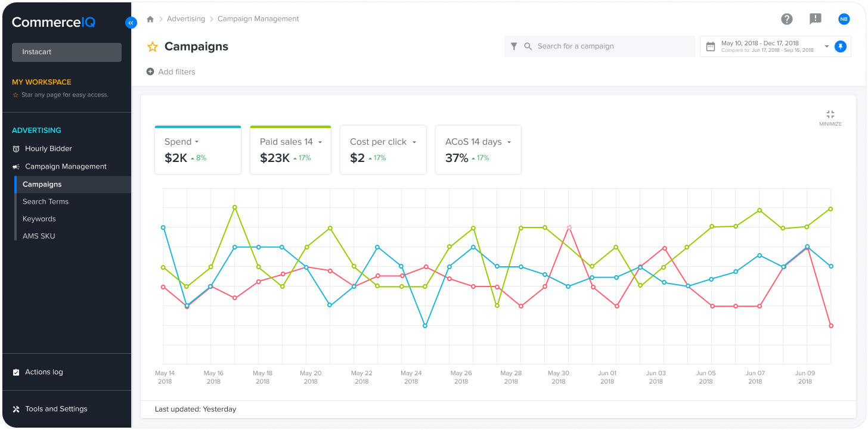868x430 pixels.
Task: Click the Advertising breadcrumb link
Action: (x=186, y=19)
